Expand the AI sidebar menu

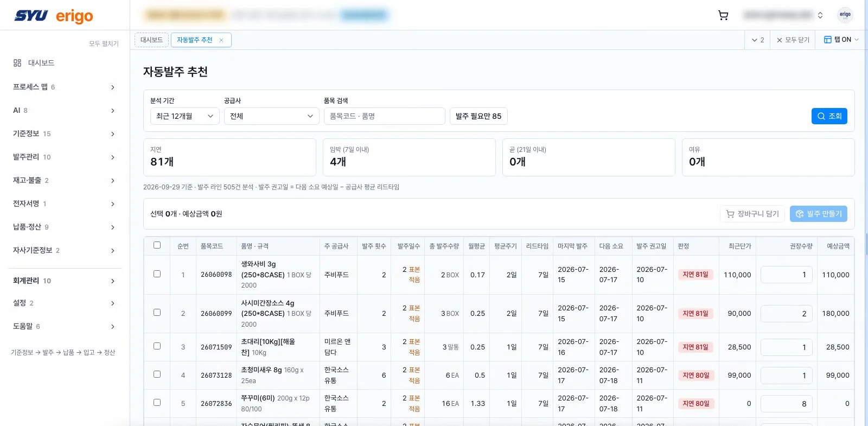point(65,110)
